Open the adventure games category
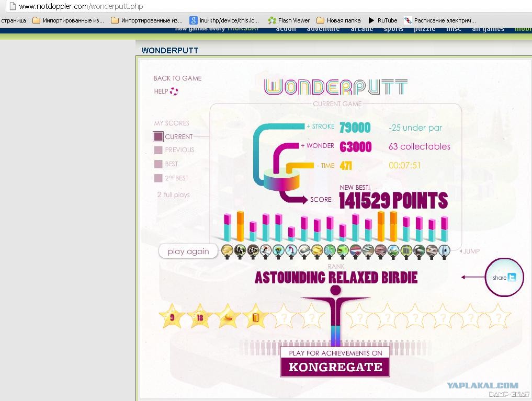Viewport: 532px width, 401px height. 323,29
